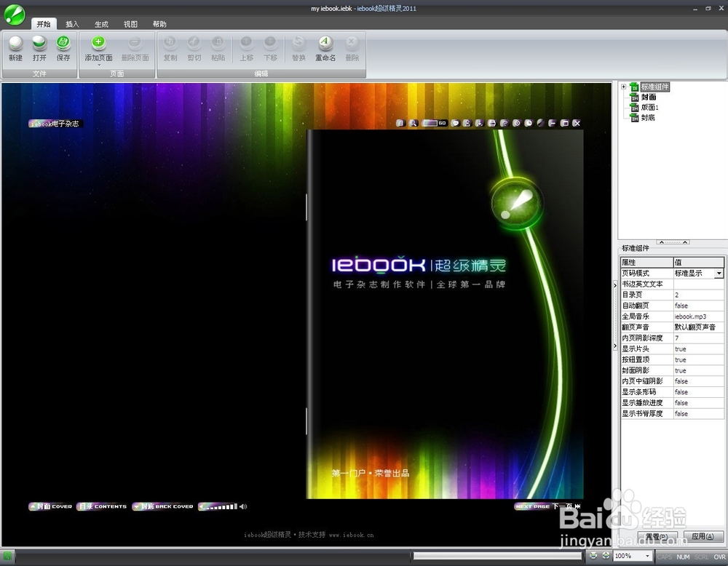The height and width of the screenshot is (566, 728).
Task: Click the person icon in preview toolbar
Action: [467, 123]
